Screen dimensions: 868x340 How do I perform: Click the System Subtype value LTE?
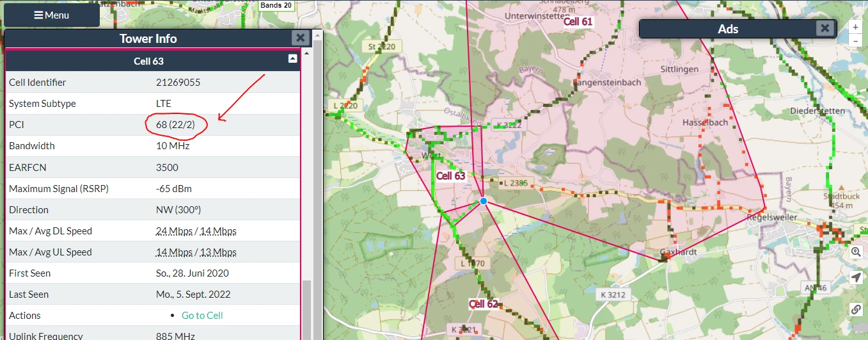click(x=164, y=103)
